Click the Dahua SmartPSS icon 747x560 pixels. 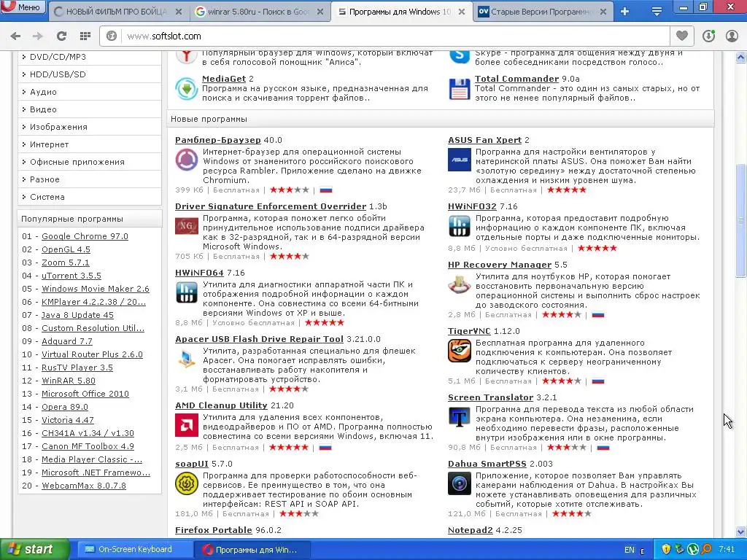pyautogui.click(x=460, y=483)
